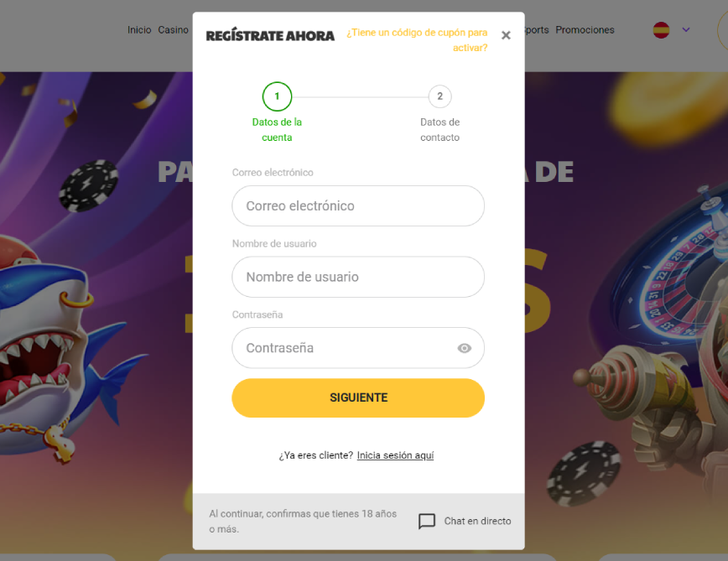The image size is (728, 561).
Task: Click the yellow SIGUIENTE button
Action: [x=358, y=397]
